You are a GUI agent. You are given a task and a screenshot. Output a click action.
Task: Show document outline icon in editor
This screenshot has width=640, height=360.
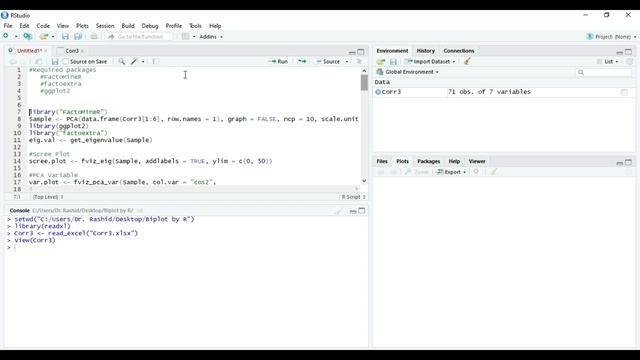(x=359, y=61)
